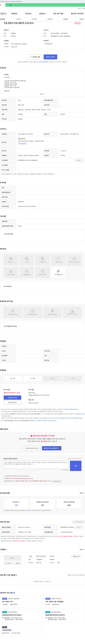Open the 실업급여 top menu

click(42, 14)
